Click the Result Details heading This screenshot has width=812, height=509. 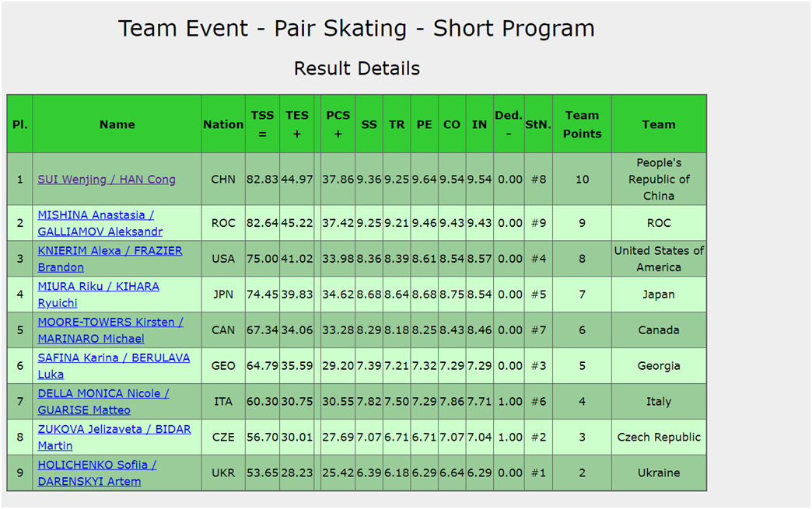[357, 68]
